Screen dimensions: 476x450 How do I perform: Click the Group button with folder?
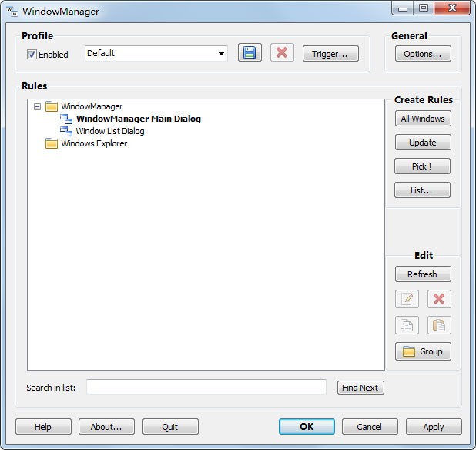423,351
